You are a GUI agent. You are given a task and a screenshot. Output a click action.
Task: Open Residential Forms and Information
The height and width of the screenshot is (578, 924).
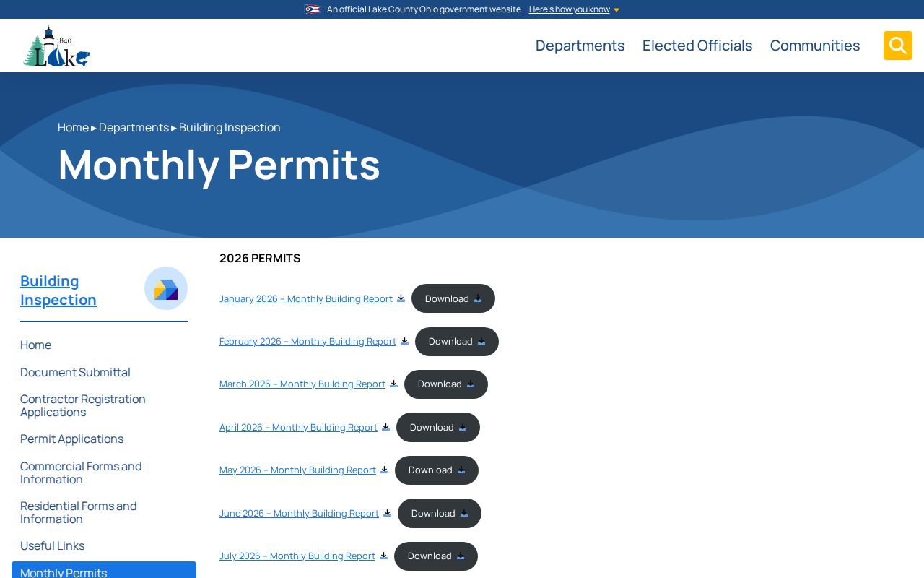coord(78,512)
